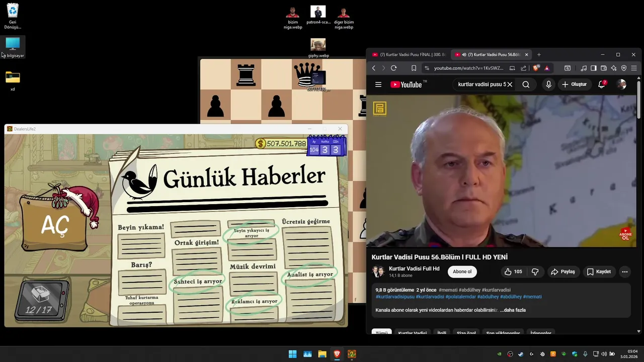Expand description with ...daha fazla
Screen dimensions: 644x362
point(513,310)
